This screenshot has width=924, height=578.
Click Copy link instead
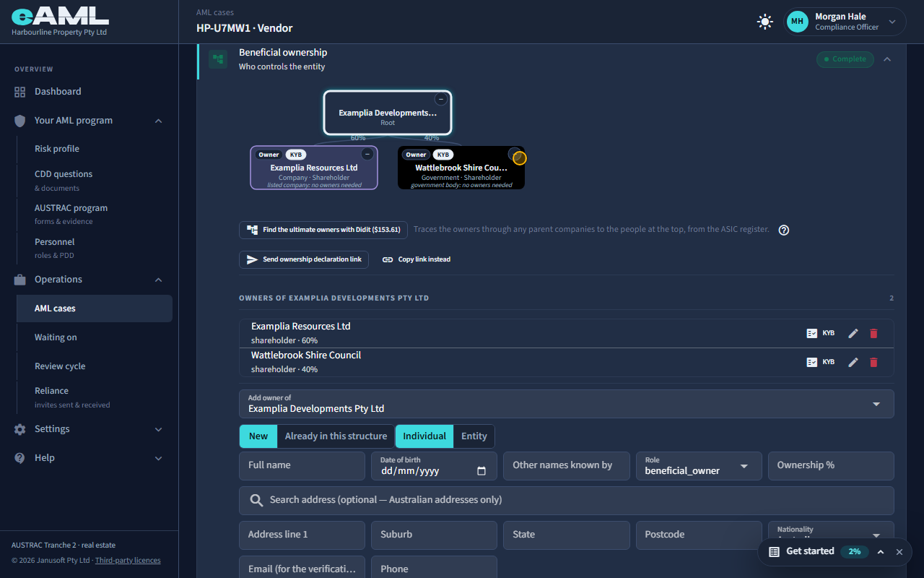(x=417, y=259)
